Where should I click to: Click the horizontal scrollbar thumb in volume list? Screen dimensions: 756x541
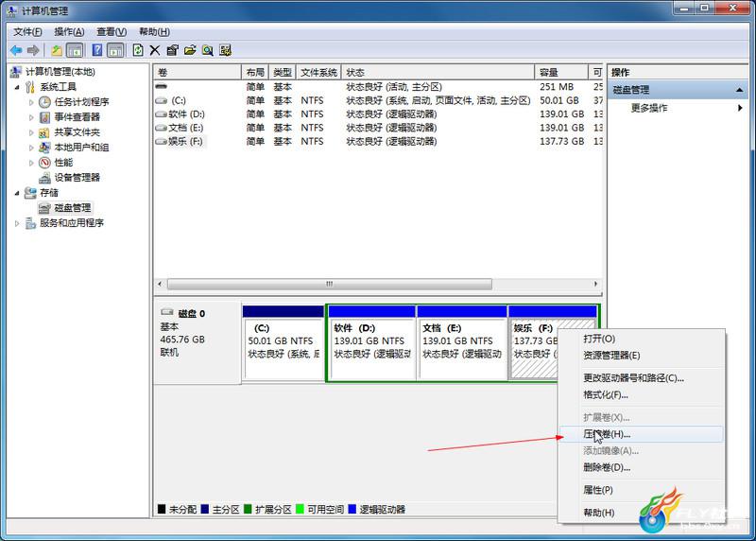pos(329,284)
